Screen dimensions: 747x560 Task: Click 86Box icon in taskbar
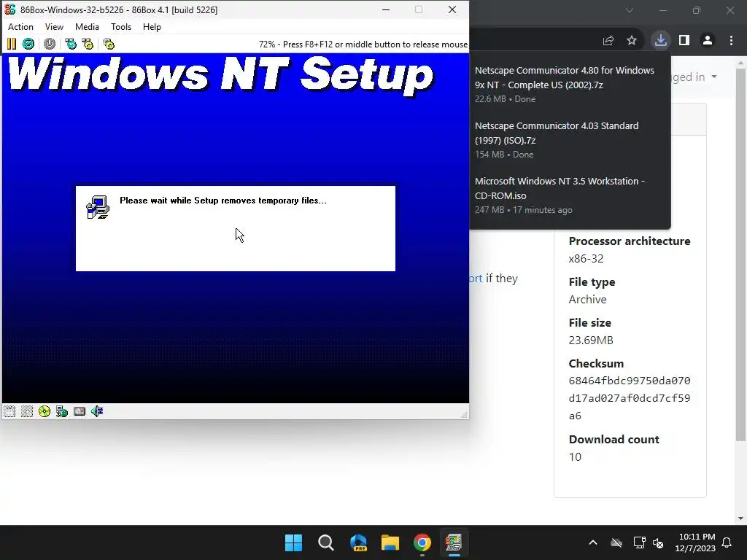coord(454,542)
